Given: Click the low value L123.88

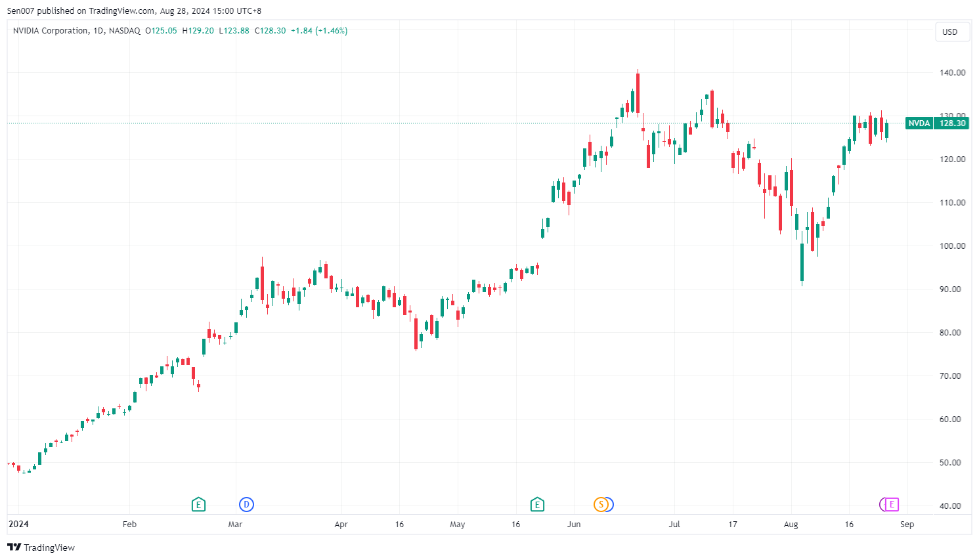Looking at the screenshot, I should (234, 31).
